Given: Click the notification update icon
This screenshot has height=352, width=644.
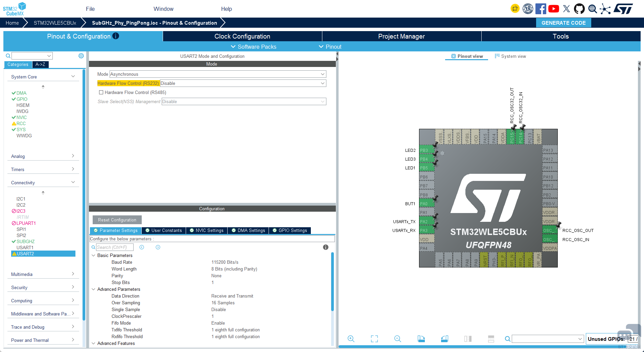Looking at the screenshot, I should 515,8.
